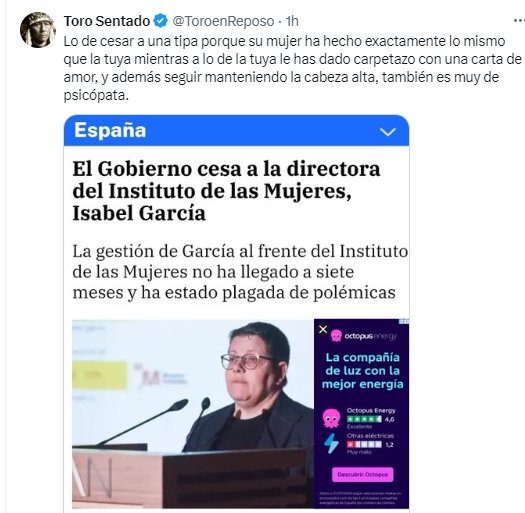Click the blue lightning bolt icon
Viewport: 525px width, 513px height.
pyautogui.click(x=331, y=443)
